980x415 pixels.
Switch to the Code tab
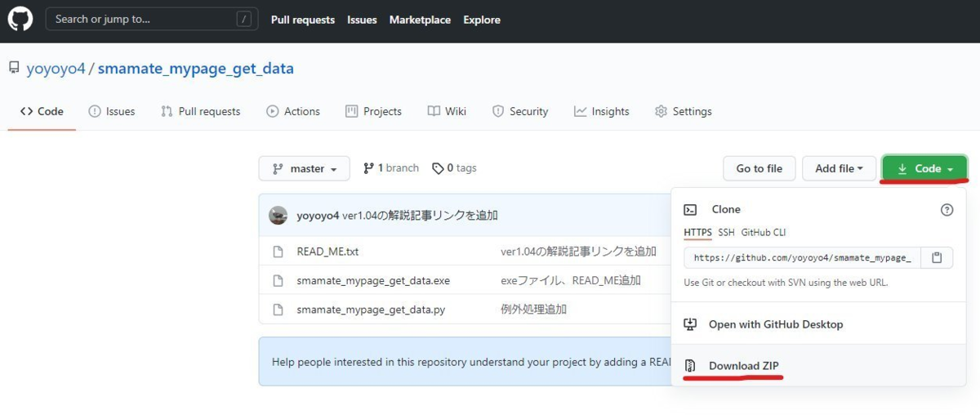(42, 111)
